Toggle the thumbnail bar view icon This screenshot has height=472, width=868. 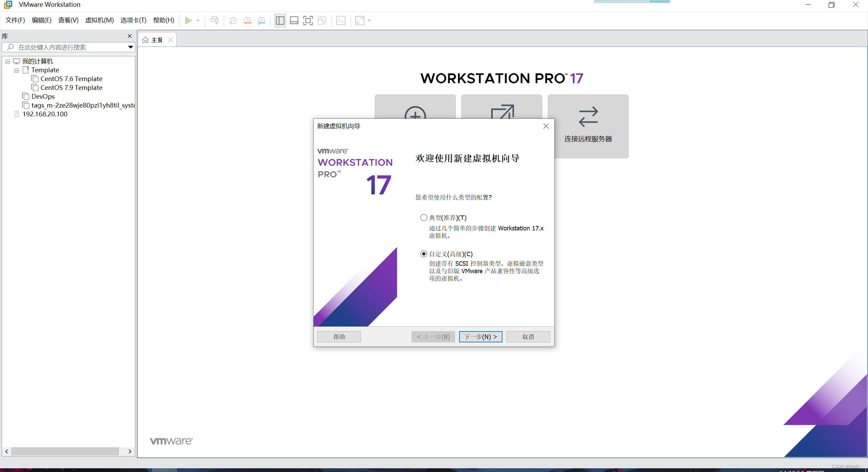point(294,20)
